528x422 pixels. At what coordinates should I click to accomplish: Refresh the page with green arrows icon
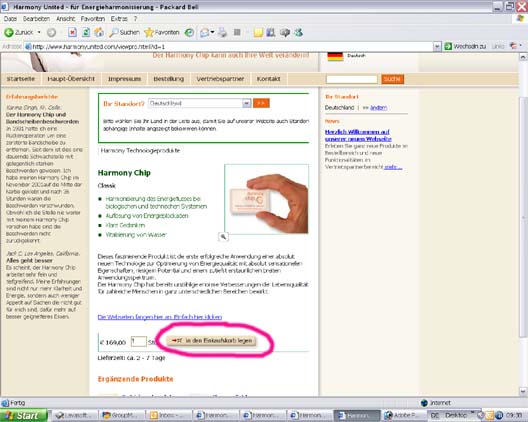pyautogui.click(x=86, y=32)
